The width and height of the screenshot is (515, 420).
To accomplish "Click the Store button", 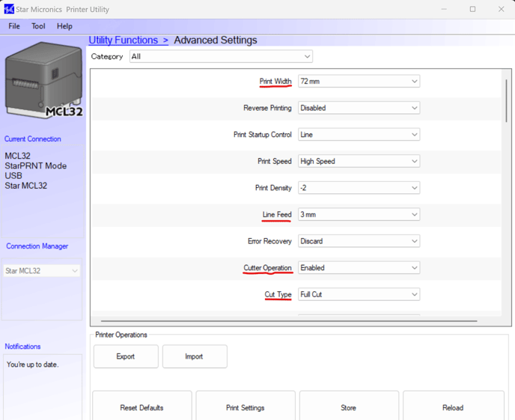I will (x=348, y=408).
